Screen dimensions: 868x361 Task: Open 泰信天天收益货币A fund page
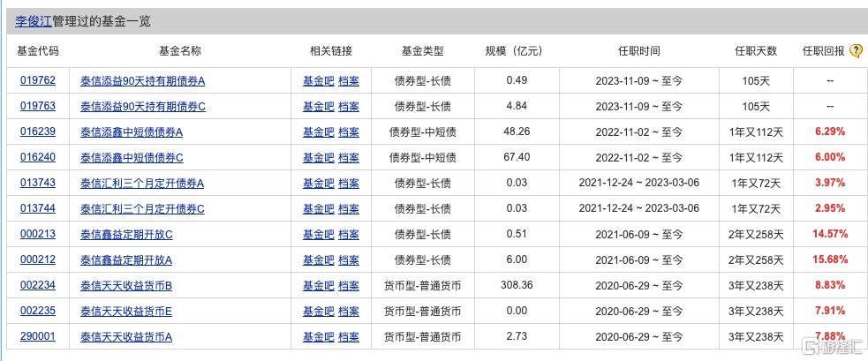click(x=126, y=336)
